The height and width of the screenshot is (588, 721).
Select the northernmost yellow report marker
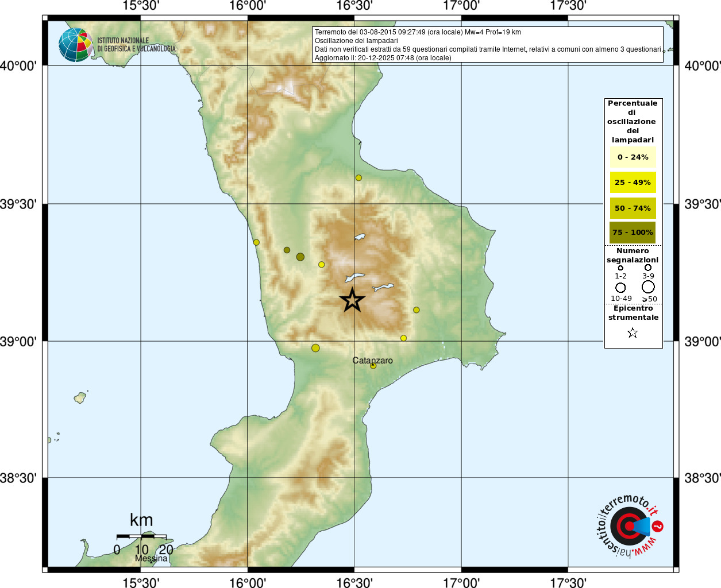point(358,178)
